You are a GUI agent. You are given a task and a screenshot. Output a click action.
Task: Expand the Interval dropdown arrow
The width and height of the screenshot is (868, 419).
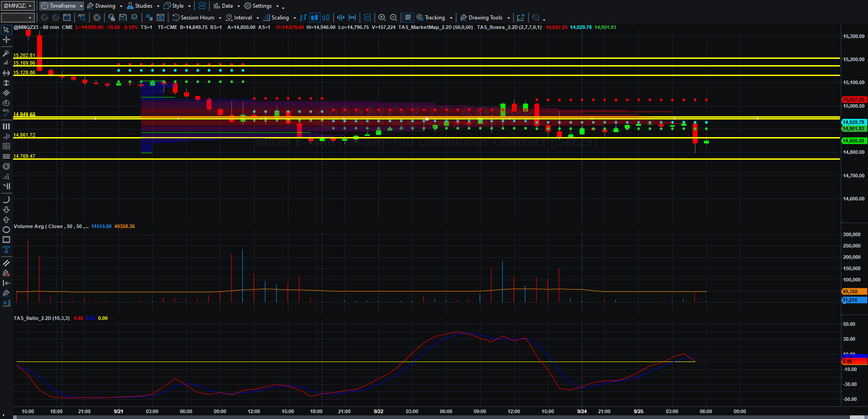[x=258, y=18]
